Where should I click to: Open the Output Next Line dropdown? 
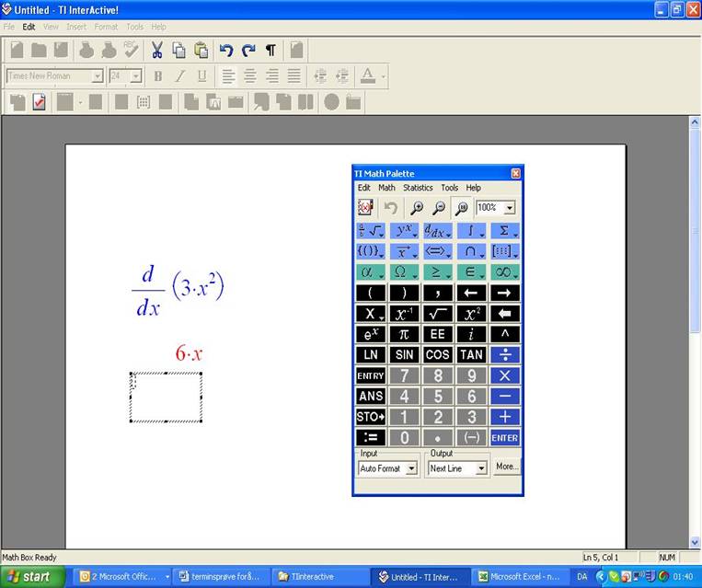[481, 469]
